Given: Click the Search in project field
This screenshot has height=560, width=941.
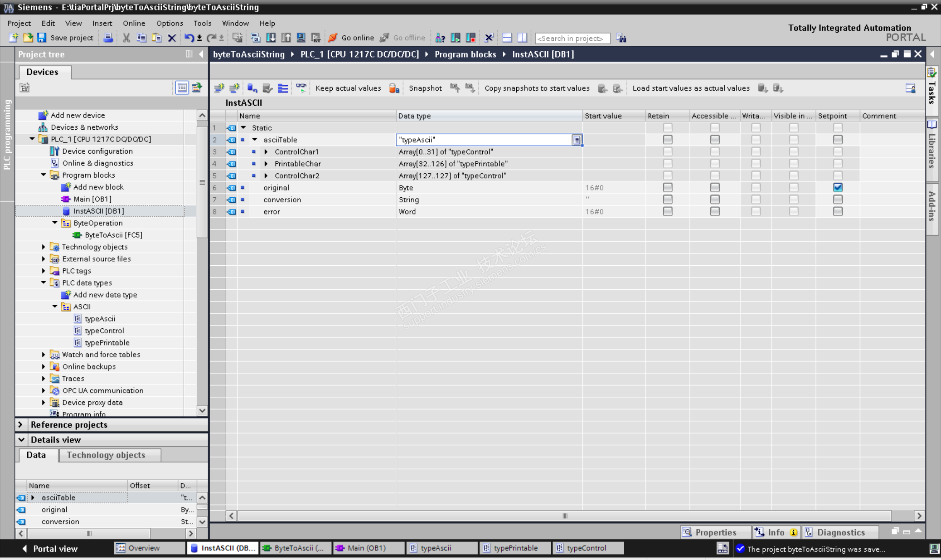Looking at the screenshot, I should 572,38.
